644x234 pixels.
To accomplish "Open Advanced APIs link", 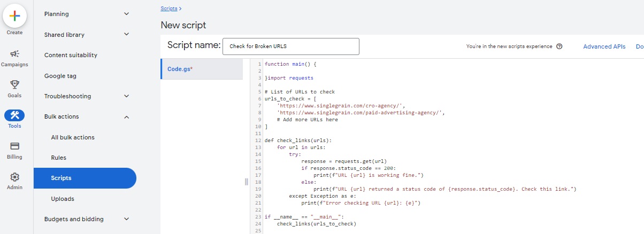I will click(604, 46).
